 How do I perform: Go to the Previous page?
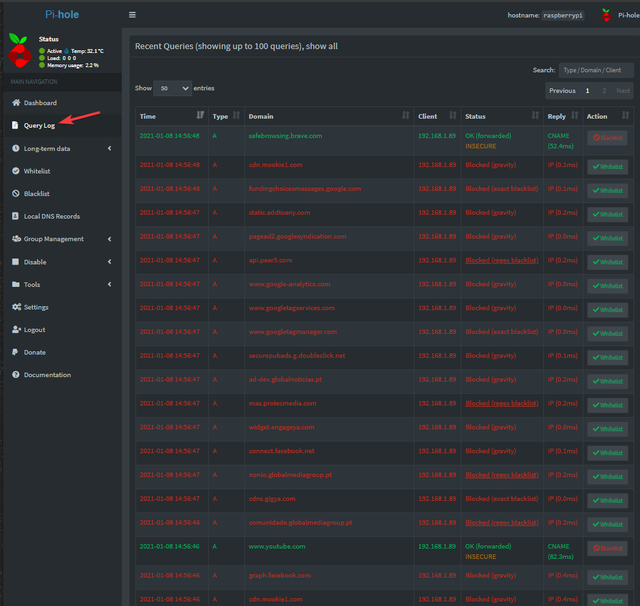click(x=562, y=91)
